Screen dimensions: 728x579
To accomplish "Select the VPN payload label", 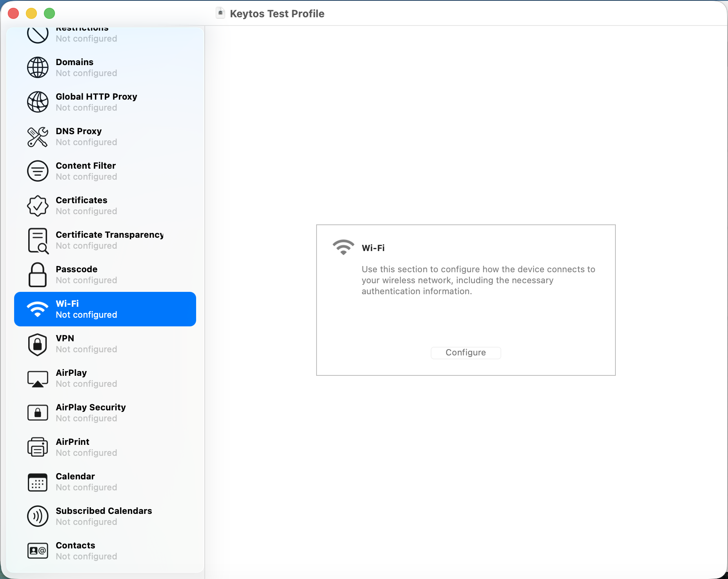I will click(65, 338).
